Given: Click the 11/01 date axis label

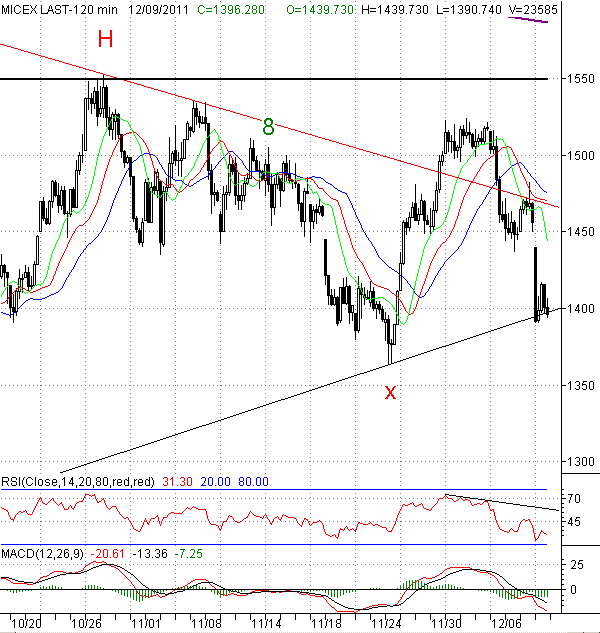Looking at the screenshot, I should [146, 624].
